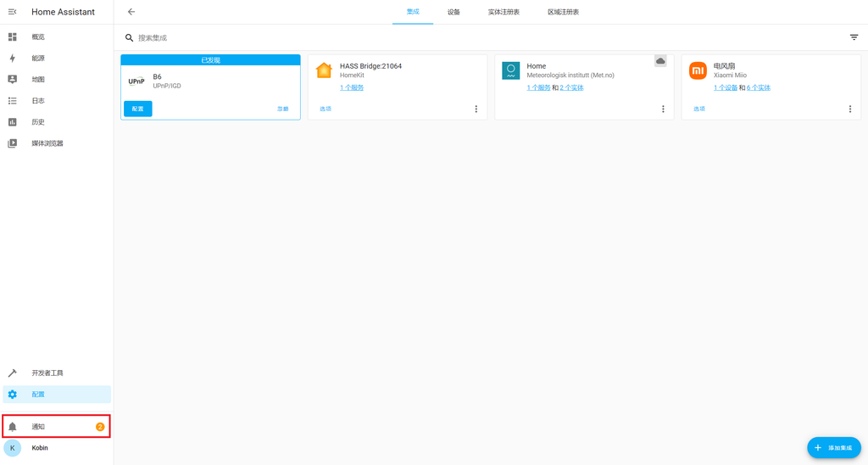Click the Xiaomi Miio subtitle text
This screenshot has width=868, height=465.
click(x=730, y=76)
